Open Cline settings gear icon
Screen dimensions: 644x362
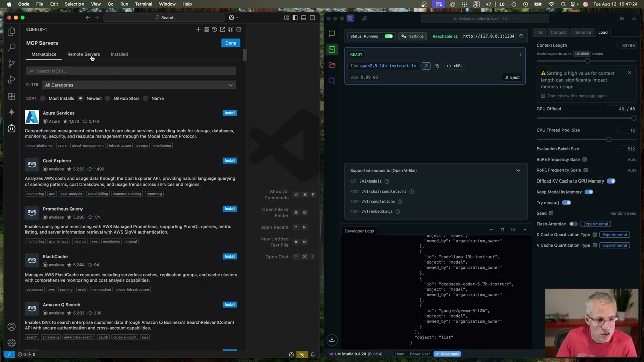click(238, 30)
